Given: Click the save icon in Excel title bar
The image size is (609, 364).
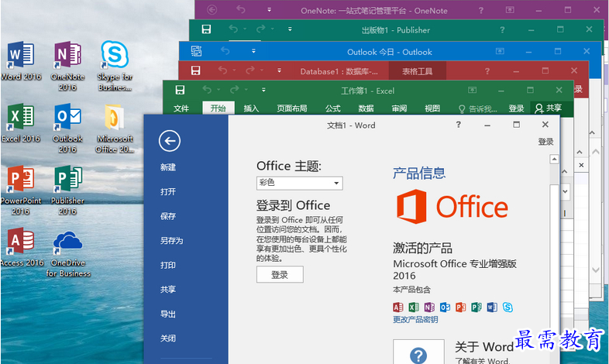Looking at the screenshot, I should click(x=180, y=90).
